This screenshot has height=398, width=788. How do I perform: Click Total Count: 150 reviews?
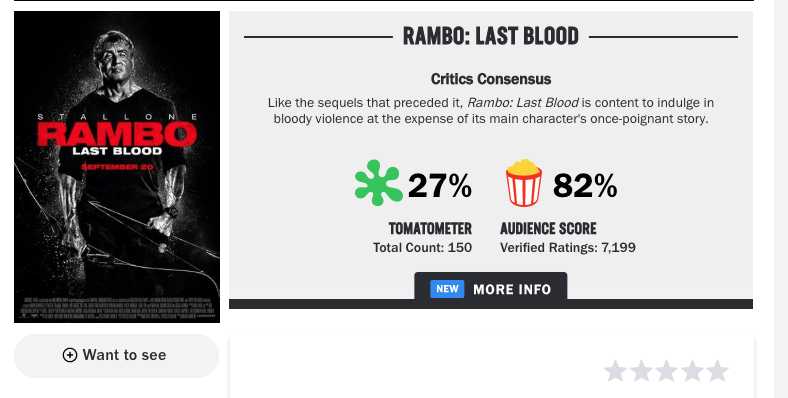(422, 248)
